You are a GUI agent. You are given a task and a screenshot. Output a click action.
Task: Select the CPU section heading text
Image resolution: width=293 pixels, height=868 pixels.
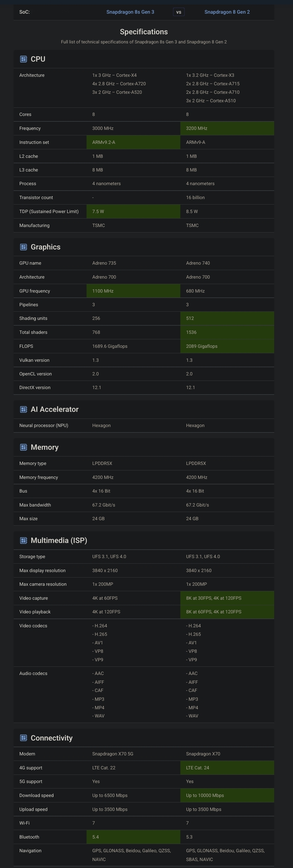[x=38, y=59]
